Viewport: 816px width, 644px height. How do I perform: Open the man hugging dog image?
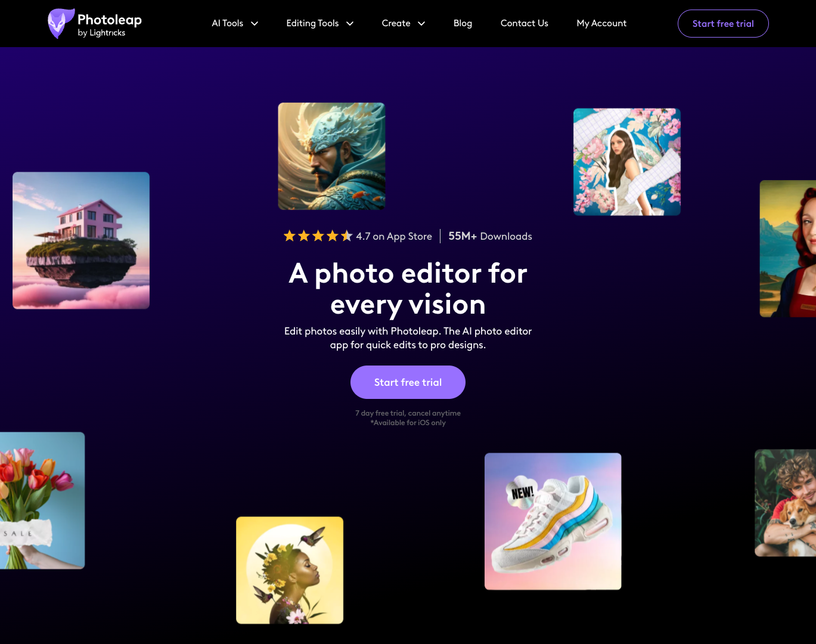pos(786,503)
